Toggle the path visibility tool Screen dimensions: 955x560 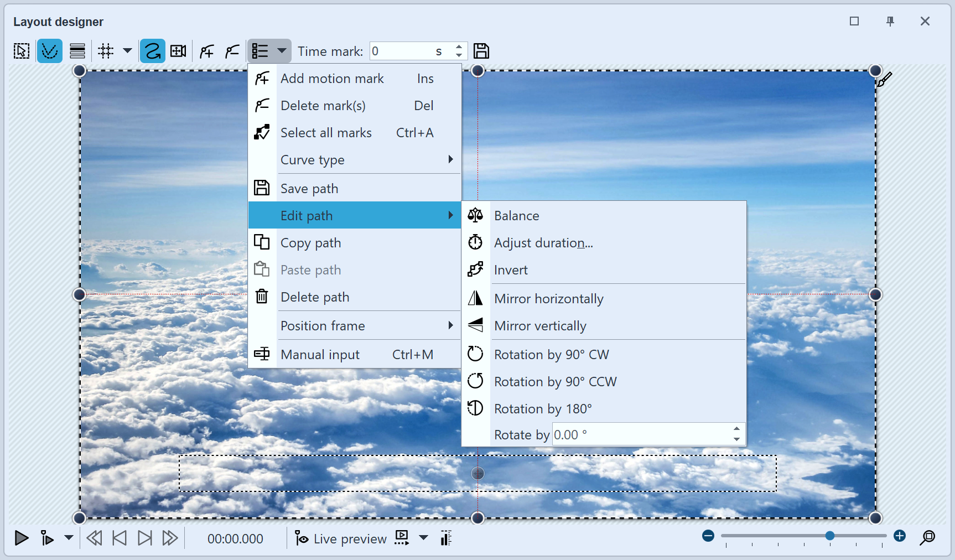point(50,51)
